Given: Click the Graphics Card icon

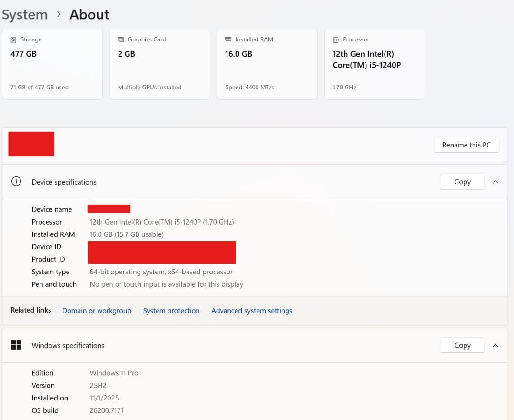Looking at the screenshot, I should tap(121, 40).
